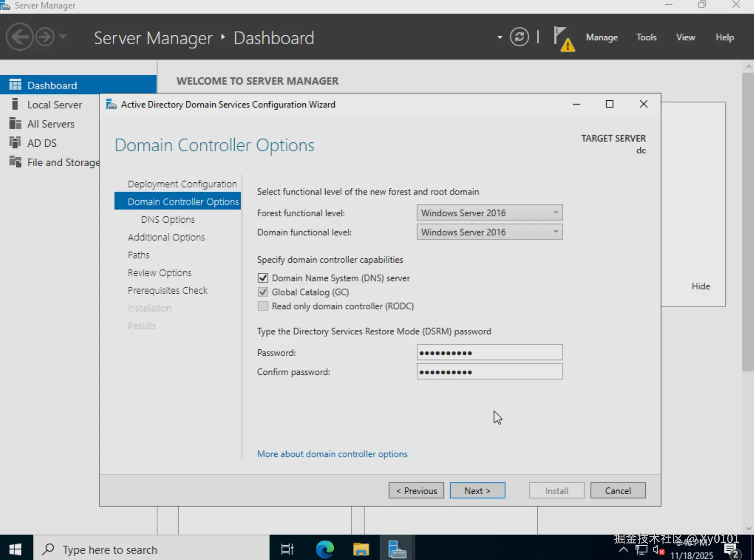
Task: Click the greyed-out Install button
Action: [556, 490]
